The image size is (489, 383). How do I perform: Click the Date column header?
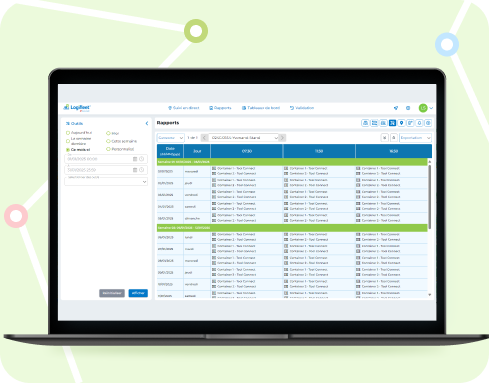[x=170, y=151]
